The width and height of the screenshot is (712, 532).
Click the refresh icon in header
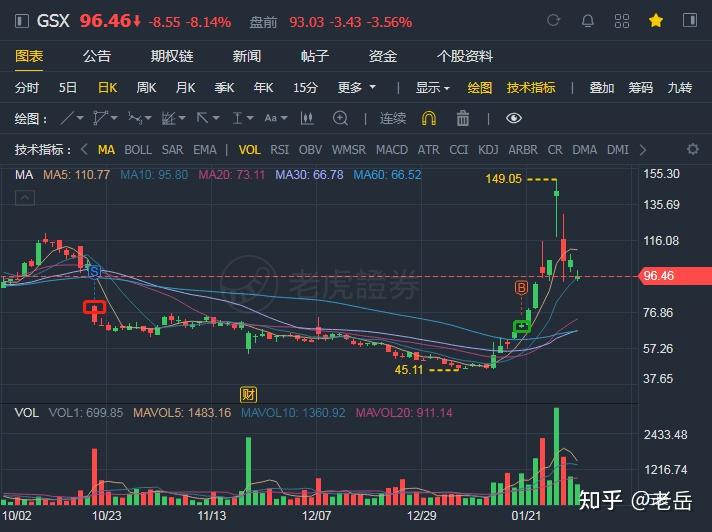(x=554, y=20)
